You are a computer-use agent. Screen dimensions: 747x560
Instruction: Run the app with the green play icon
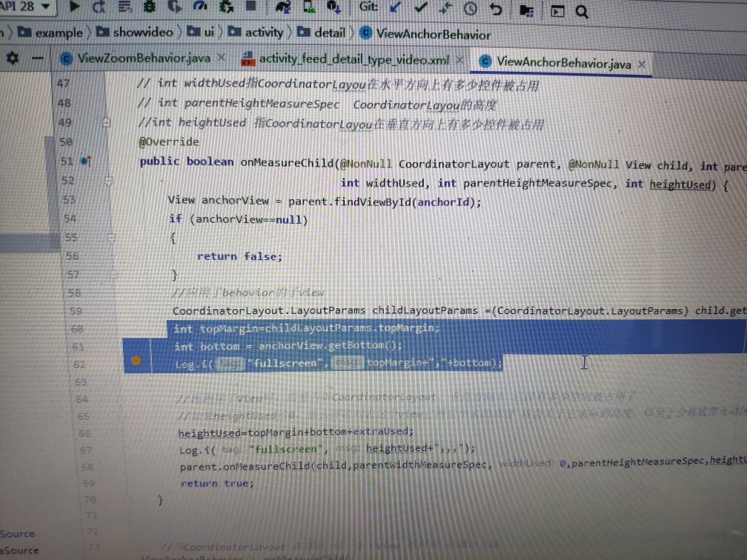pyautogui.click(x=74, y=7)
